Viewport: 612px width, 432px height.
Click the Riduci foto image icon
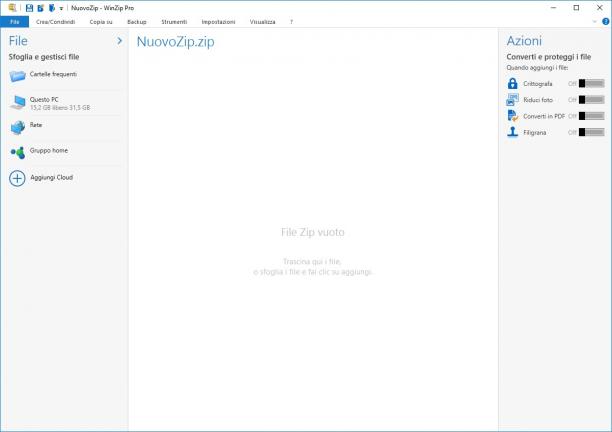(512, 100)
